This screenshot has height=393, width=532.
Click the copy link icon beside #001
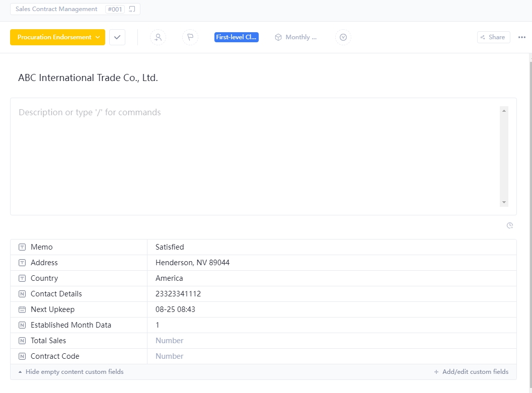132,9
